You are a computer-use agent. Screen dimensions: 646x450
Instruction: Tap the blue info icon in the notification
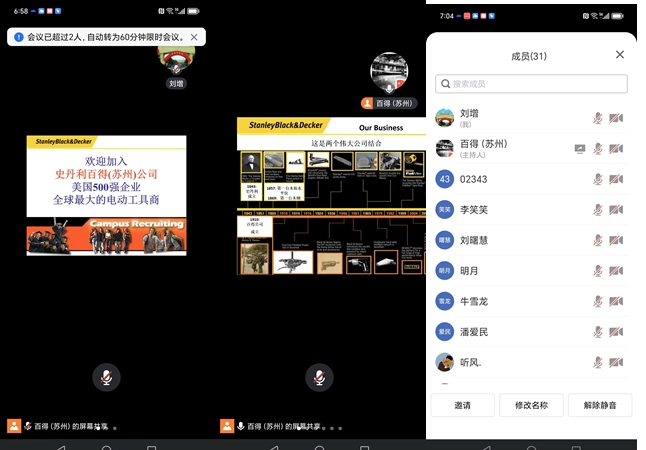point(19,37)
